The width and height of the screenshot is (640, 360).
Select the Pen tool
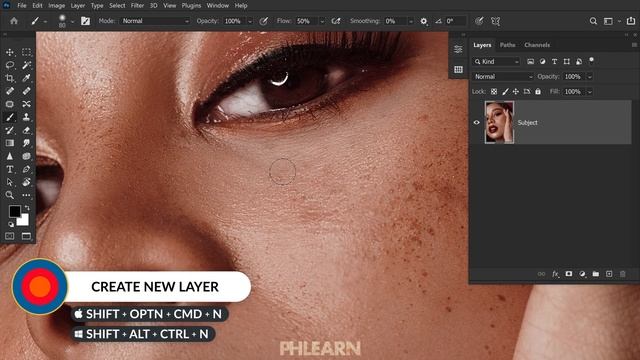coord(27,169)
